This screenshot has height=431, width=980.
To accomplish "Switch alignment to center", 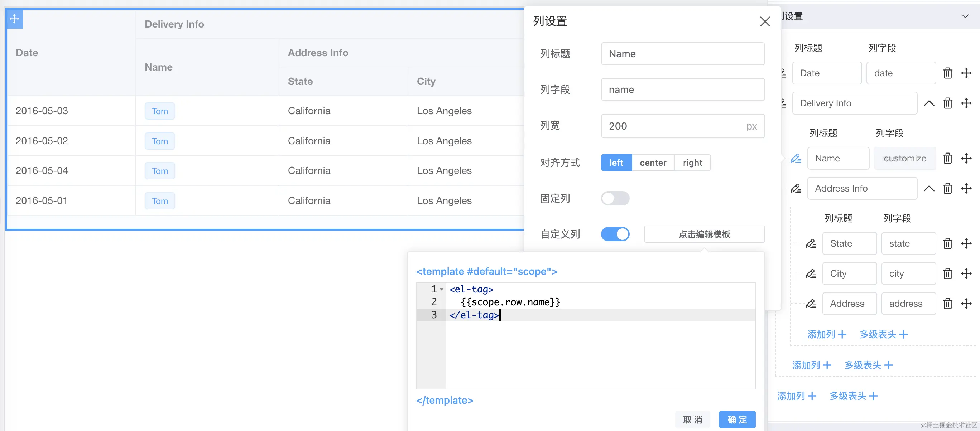I will point(653,162).
